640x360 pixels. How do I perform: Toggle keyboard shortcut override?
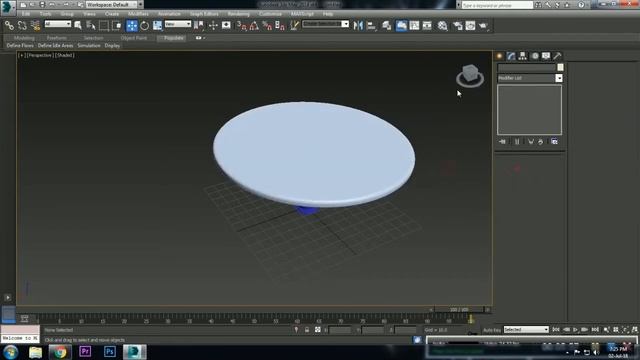coord(226,26)
